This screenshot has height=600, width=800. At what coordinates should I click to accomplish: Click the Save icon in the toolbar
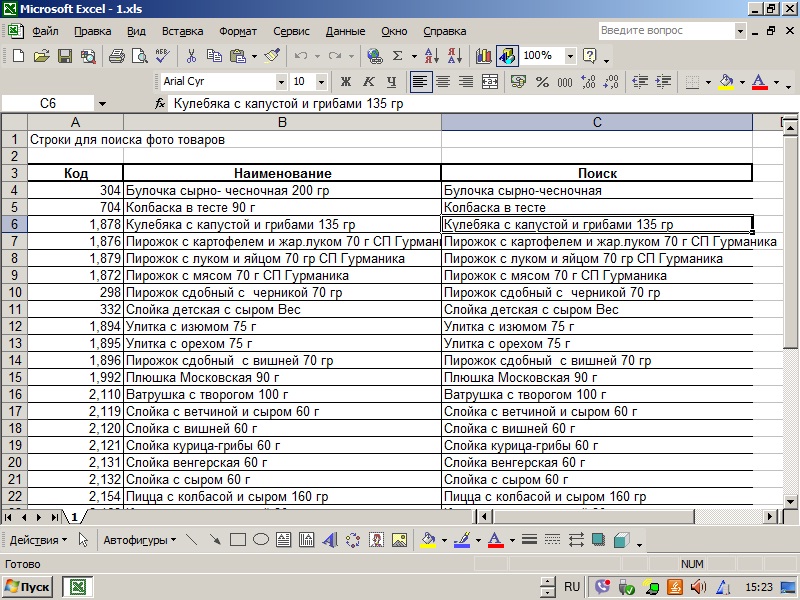(x=64, y=56)
